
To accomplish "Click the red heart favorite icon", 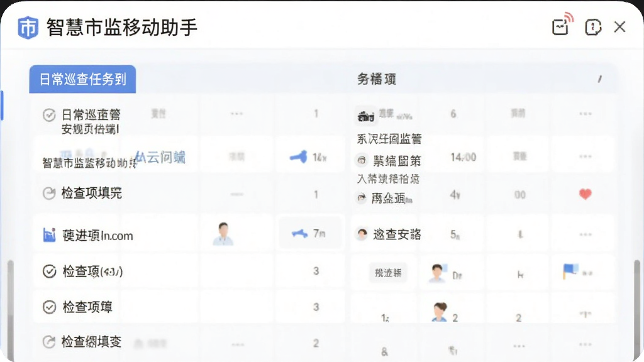I will tap(586, 194).
